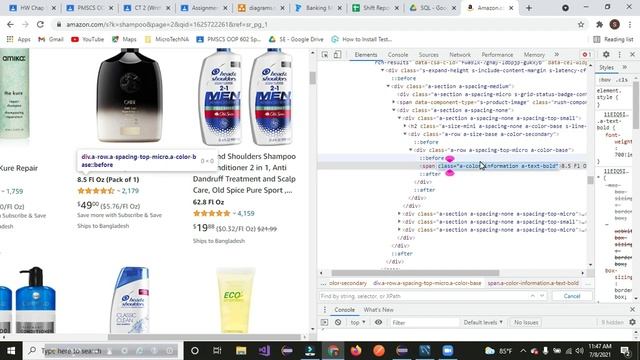Viewport: 640px width, 360px height.
Task: Open a new browser tab
Action: coord(529,8)
